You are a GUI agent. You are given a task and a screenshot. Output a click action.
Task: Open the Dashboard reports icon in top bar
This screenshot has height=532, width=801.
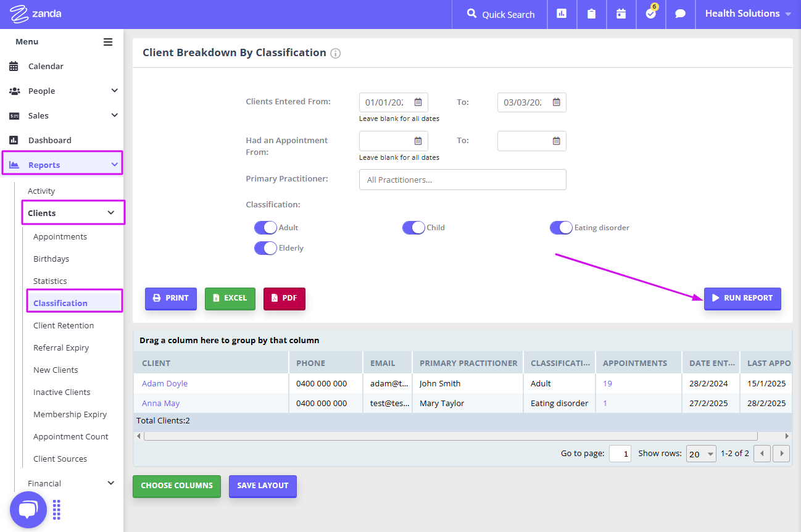[x=562, y=14]
